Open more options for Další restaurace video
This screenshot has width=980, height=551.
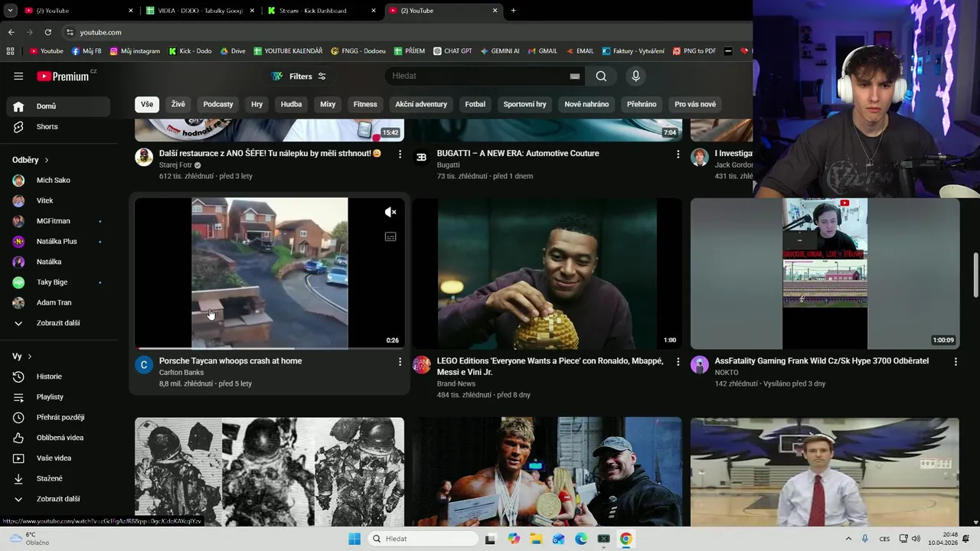point(400,154)
